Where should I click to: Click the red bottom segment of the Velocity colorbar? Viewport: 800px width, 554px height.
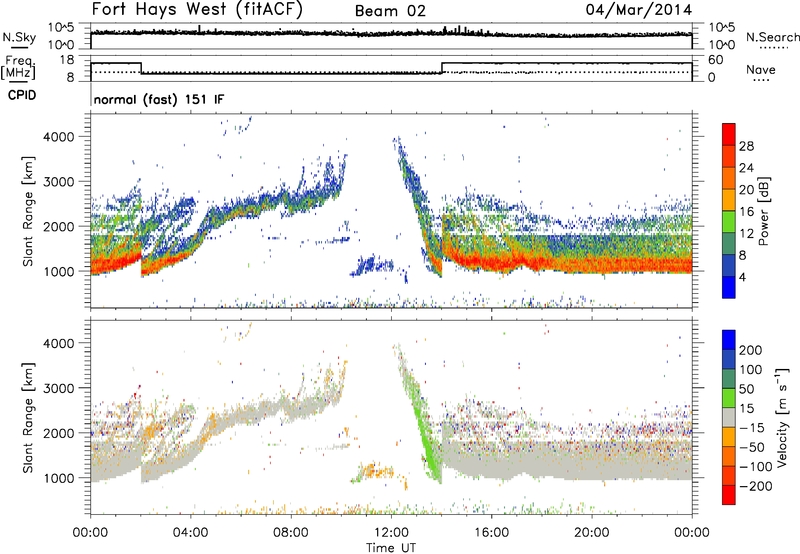coord(729,495)
